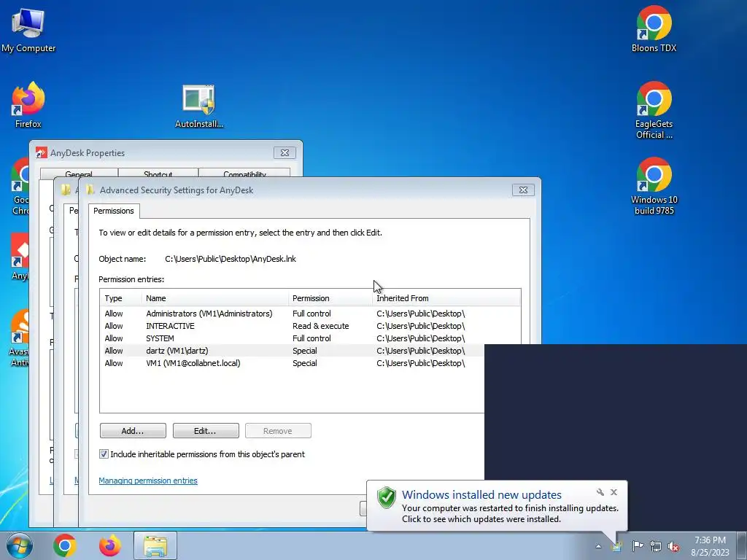Click the Windows Update tray icon

617,546
